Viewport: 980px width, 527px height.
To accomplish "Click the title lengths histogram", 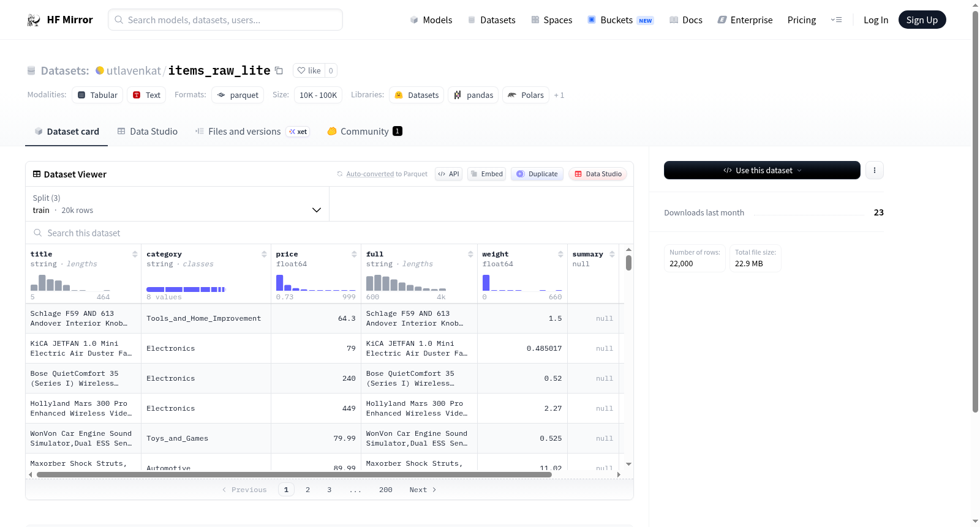I will click(x=70, y=283).
